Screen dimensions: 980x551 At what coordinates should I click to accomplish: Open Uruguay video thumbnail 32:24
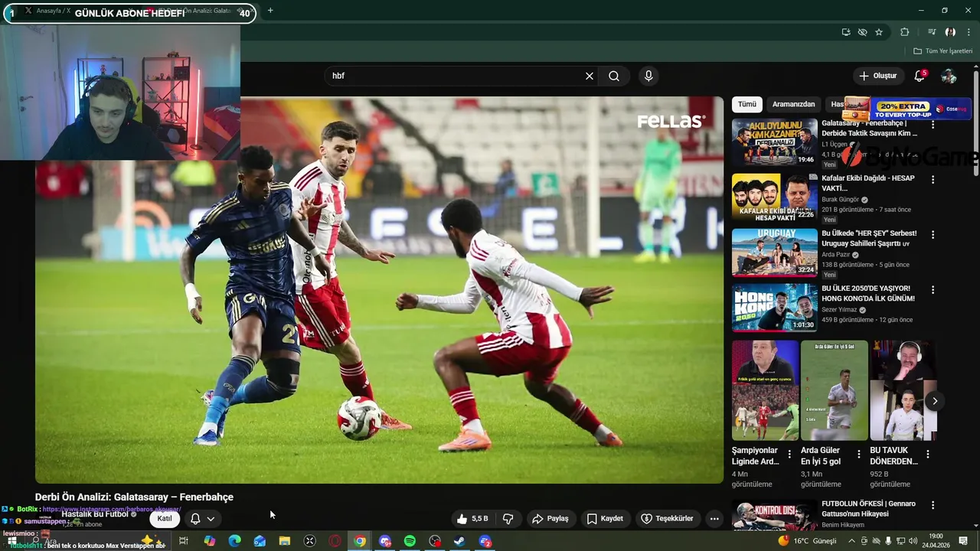point(774,253)
